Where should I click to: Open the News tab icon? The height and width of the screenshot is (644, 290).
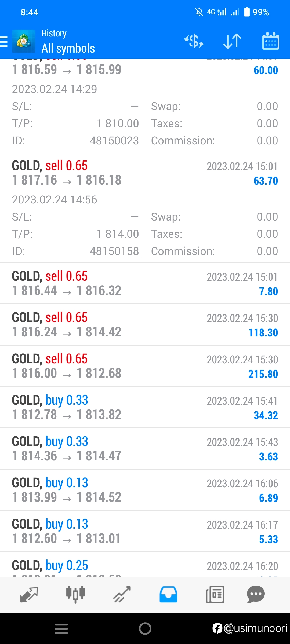click(x=215, y=595)
